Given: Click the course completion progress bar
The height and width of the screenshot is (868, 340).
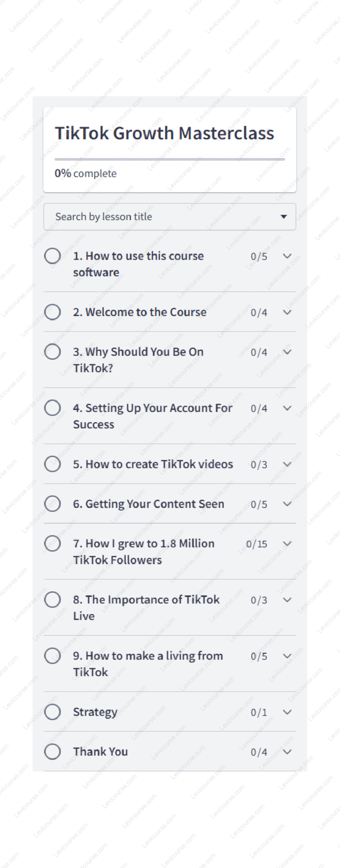Looking at the screenshot, I should (170, 159).
